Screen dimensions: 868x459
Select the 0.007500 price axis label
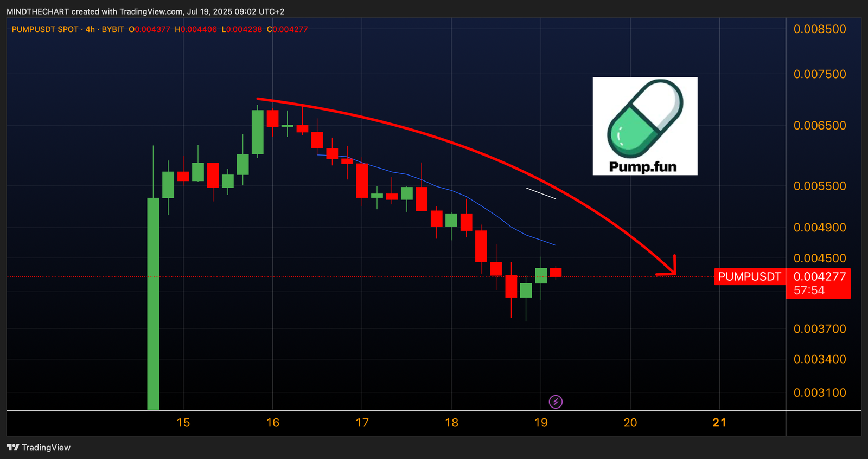pos(820,74)
